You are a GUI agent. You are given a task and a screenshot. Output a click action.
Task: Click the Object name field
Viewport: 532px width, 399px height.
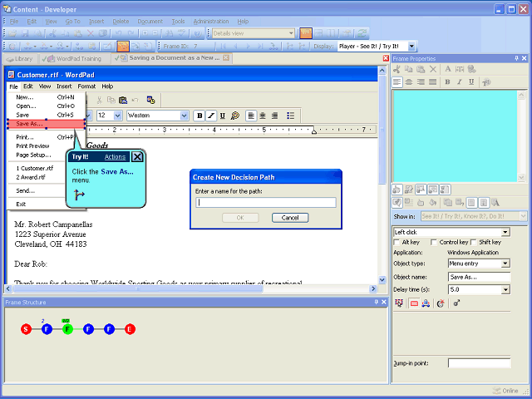pyautogui.click(x=479, y=277)
